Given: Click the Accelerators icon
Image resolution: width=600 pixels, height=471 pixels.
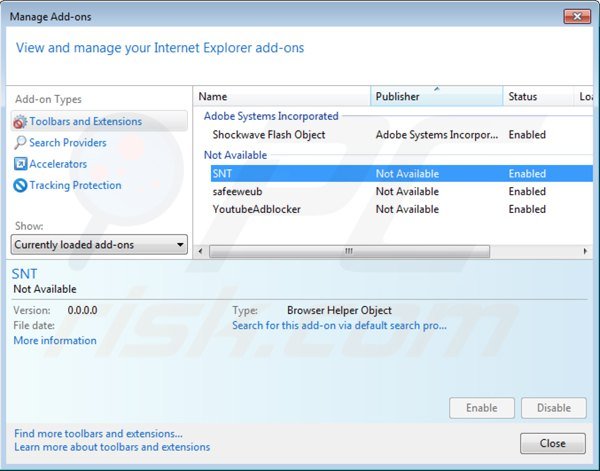Looking at the screenshot, I should pyautogui.click(x=20, y=164).
